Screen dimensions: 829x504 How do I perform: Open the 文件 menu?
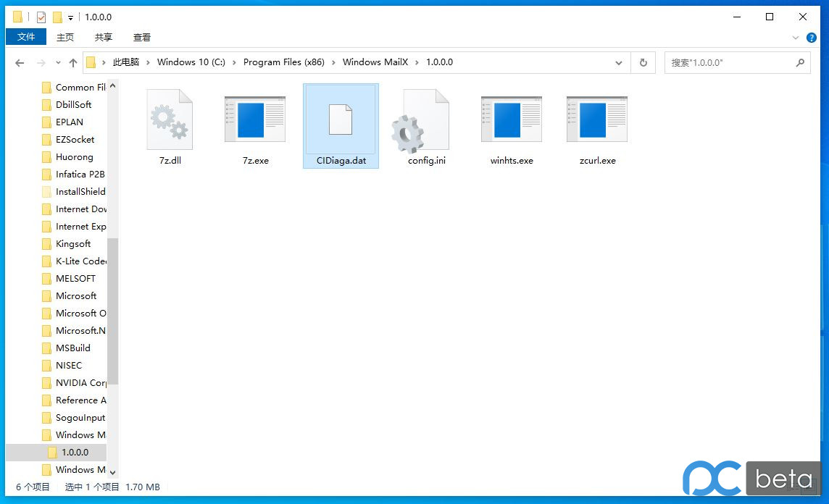(x=26, y=37)
